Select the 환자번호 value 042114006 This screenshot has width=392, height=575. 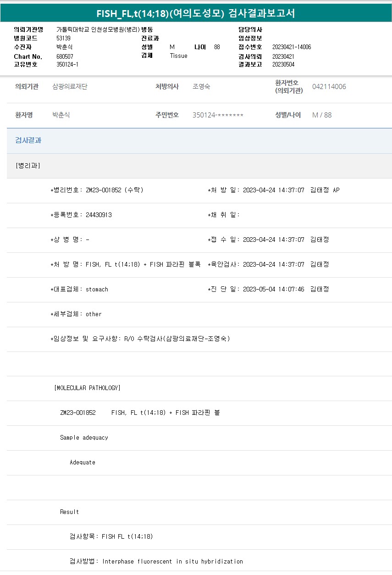pyautogui.click(x=329, y=87)
